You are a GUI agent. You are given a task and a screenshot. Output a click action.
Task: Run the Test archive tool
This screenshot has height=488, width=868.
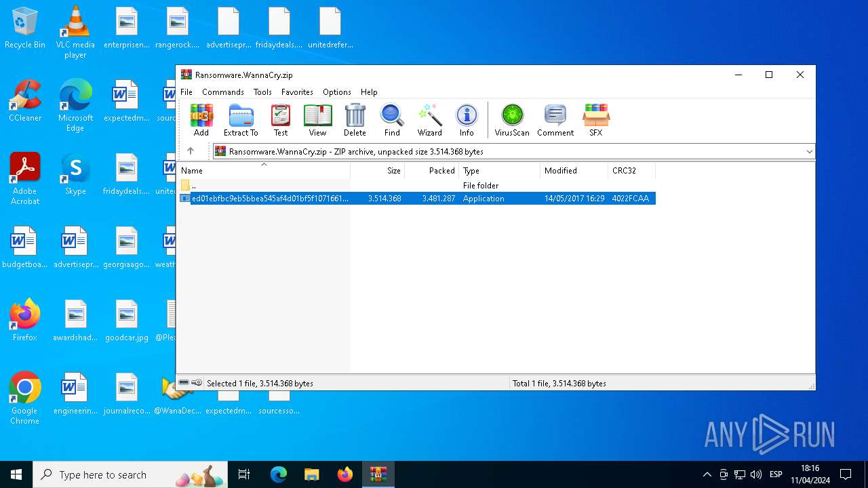click(x=281, y=120)
